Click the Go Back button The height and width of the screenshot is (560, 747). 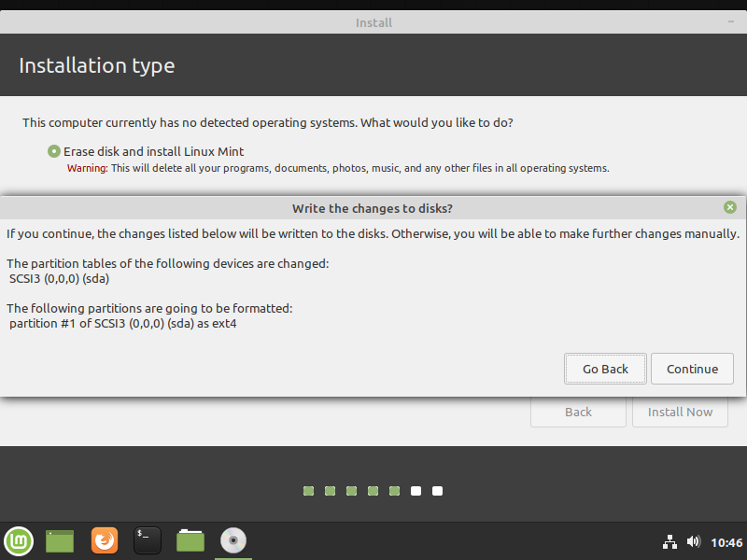pos(605,369)
